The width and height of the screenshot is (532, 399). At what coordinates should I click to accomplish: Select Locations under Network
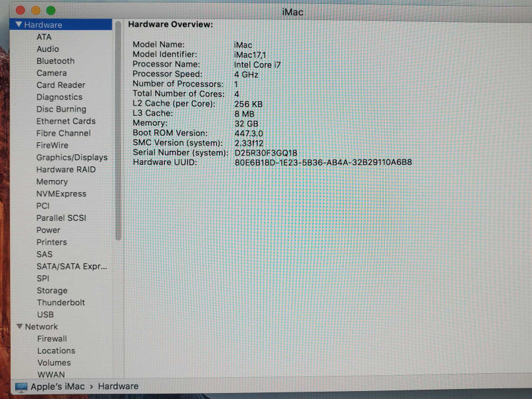pos(57,351)
